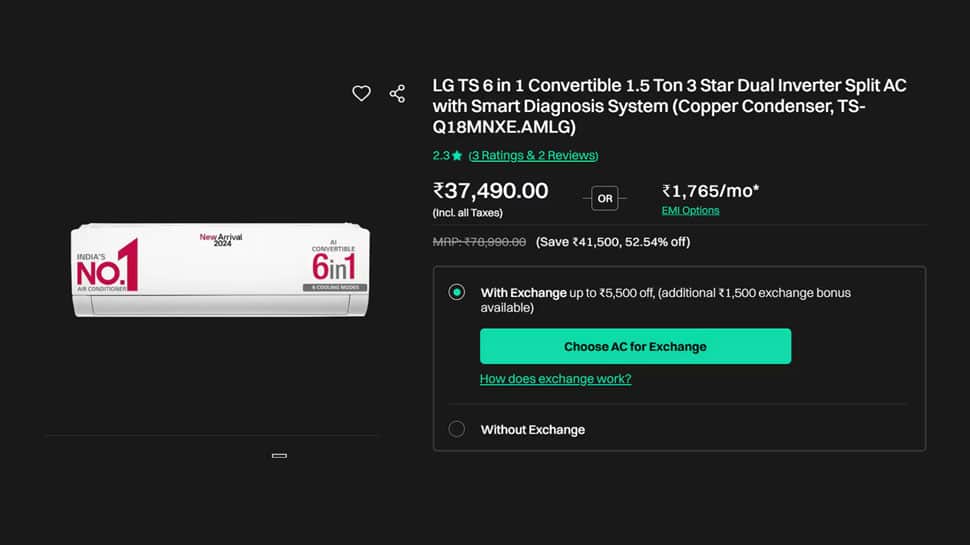Click the Save ₹41,500 discount text
Viewport: 970px width, 545px height.
pos(612,242)
